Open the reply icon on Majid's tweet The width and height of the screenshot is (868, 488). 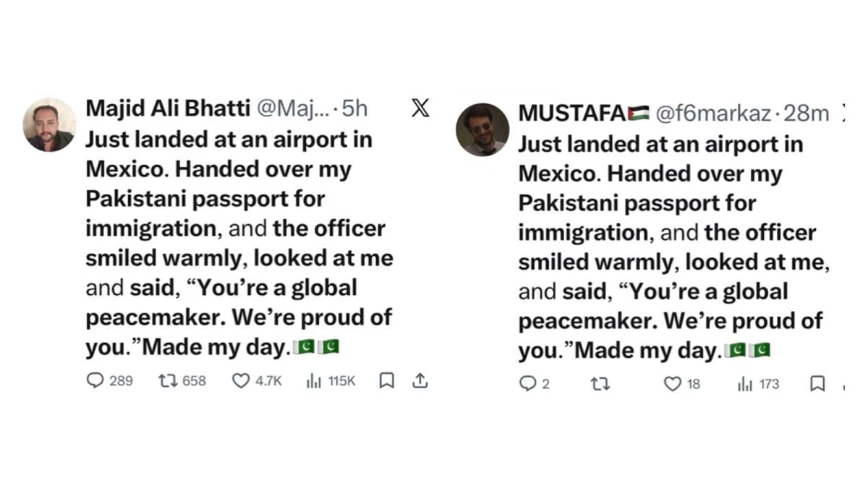coord(95,380)
